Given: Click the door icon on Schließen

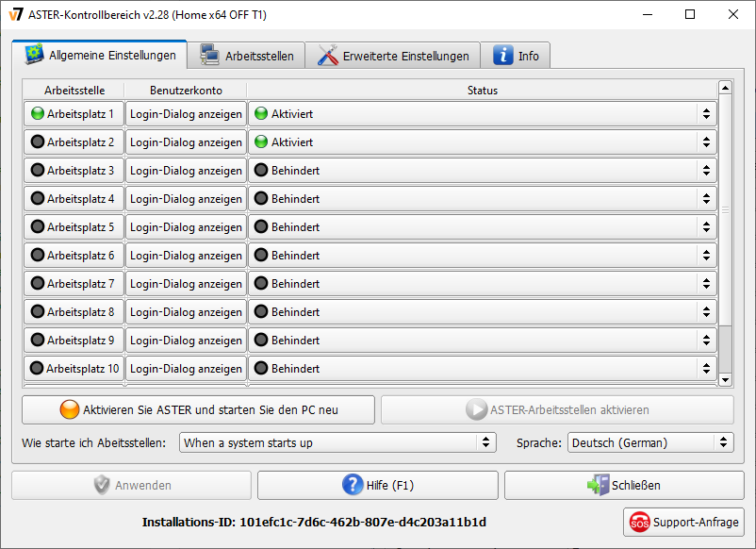Looking at the screenshot, I should tap(598, 484).
